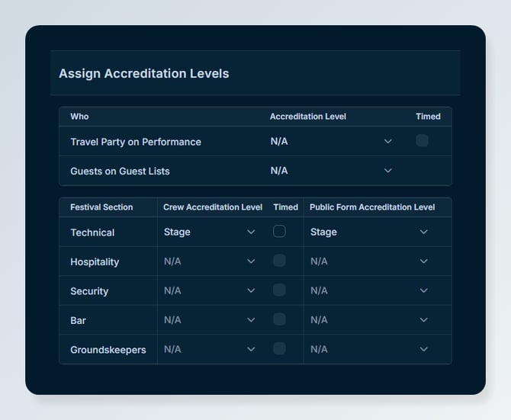Click the Crew Accreditation Level column header
511x420 pixels.
(x=213, y=207)
